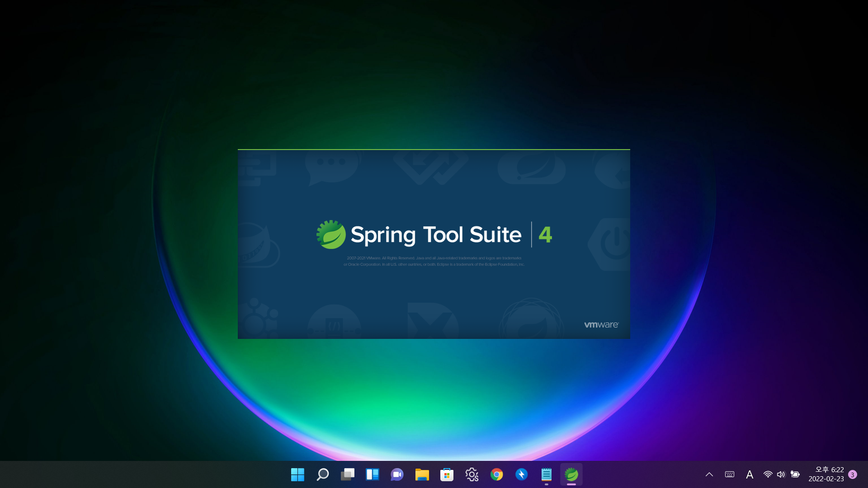Open File Explorer from the taskbar
The height and width of the screenshot is (488, 868).
(x=422, y=474)
